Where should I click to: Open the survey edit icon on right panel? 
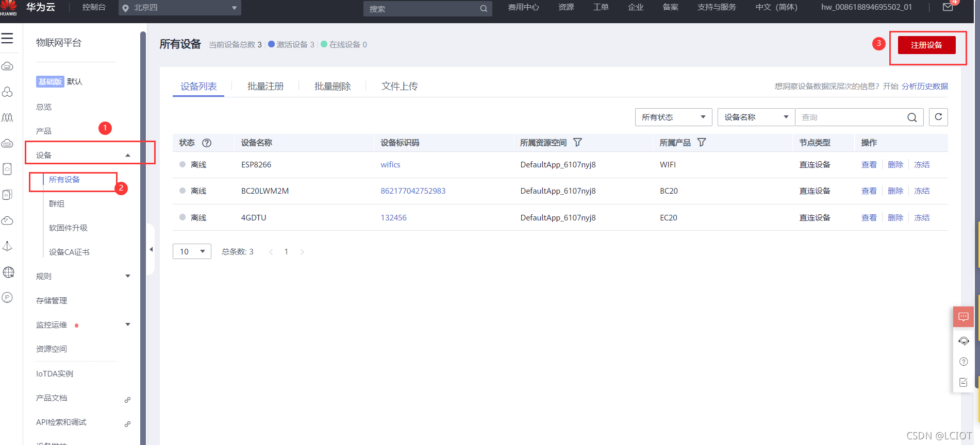tap(964, 382)
